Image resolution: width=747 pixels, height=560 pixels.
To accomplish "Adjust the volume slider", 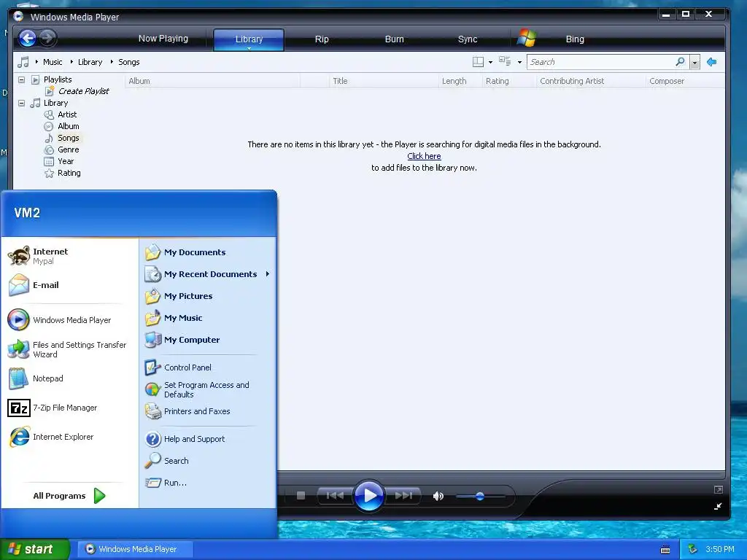I will 480,496.
